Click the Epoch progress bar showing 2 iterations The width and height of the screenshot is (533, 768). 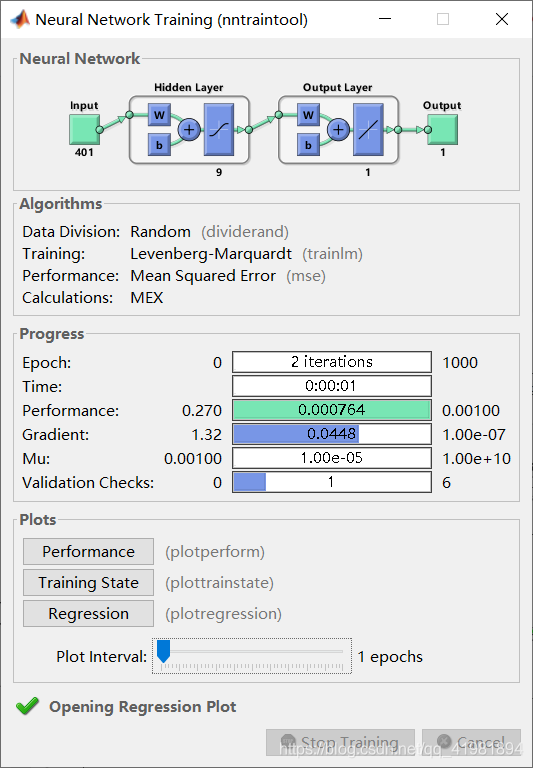[332, 362]
